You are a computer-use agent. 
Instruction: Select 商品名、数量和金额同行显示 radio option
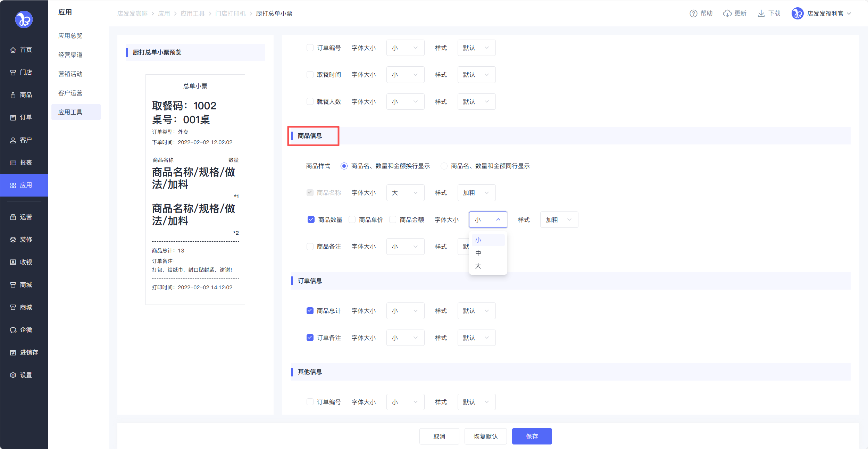[444, 166]
